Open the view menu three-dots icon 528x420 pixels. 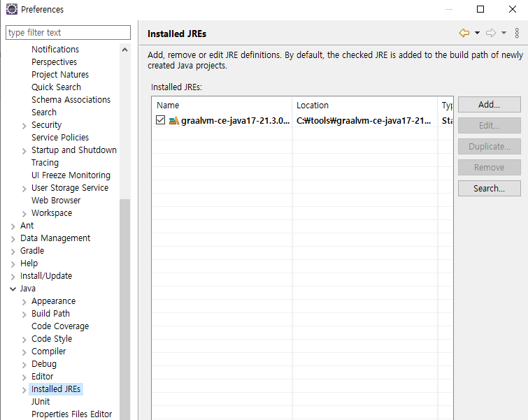point(517,33)
